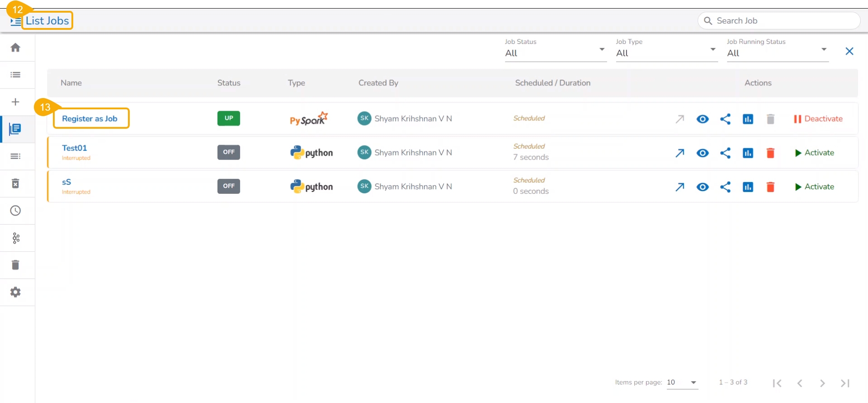The image size is (868, 403).
Task: Change items per page dropdown
Action: point(682,383)
